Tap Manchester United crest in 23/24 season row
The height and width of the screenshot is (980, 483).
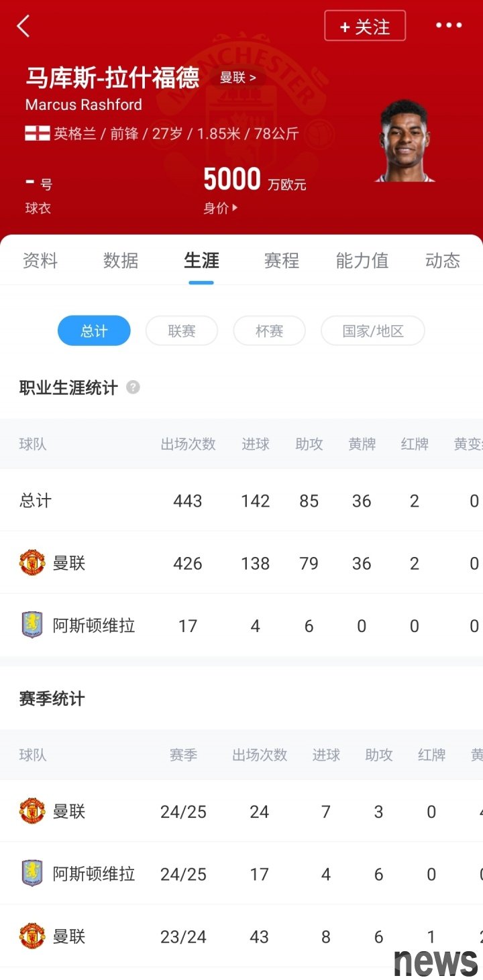pyautogui.click(x=32, y=936)
